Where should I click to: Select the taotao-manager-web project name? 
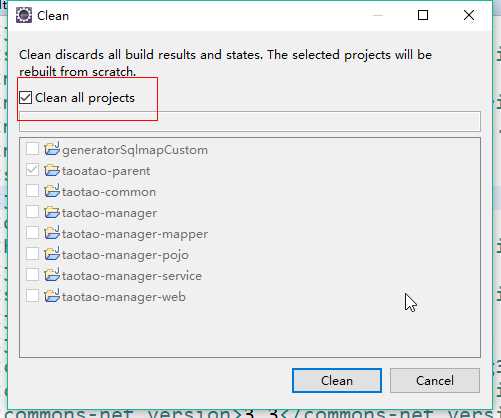(x=124, y=297)
